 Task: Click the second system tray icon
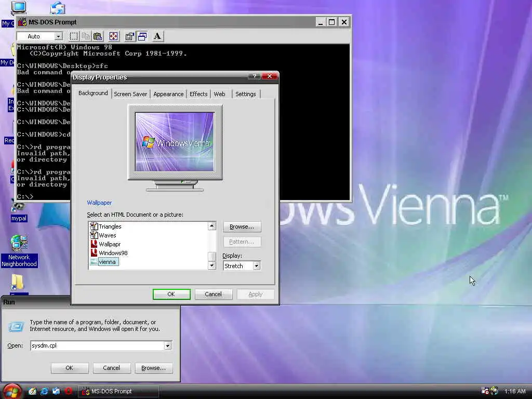point(495,391)
